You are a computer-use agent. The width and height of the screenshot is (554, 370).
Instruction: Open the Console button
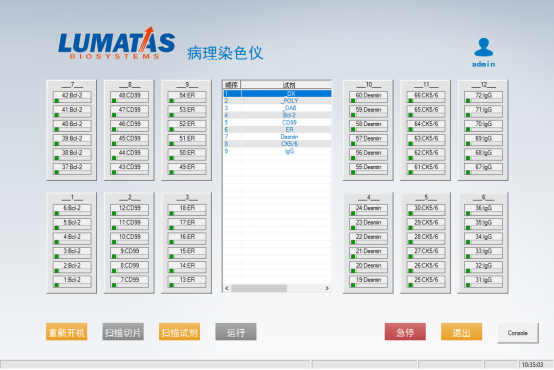pos(518,333)
